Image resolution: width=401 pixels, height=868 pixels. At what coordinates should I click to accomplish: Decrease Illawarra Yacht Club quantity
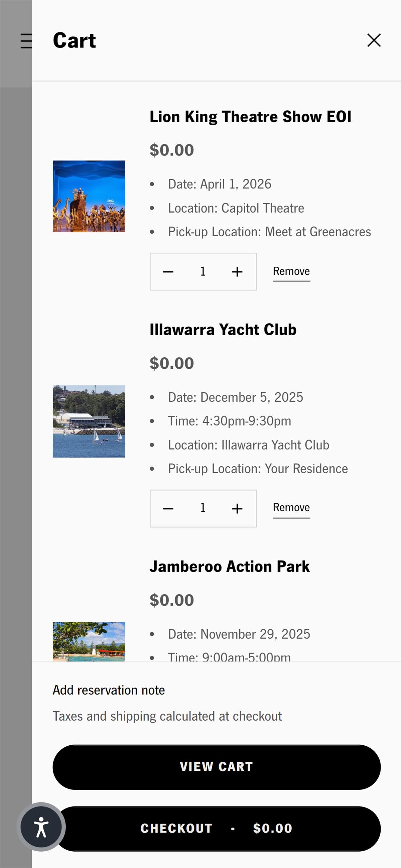click(x=168, y=508)
